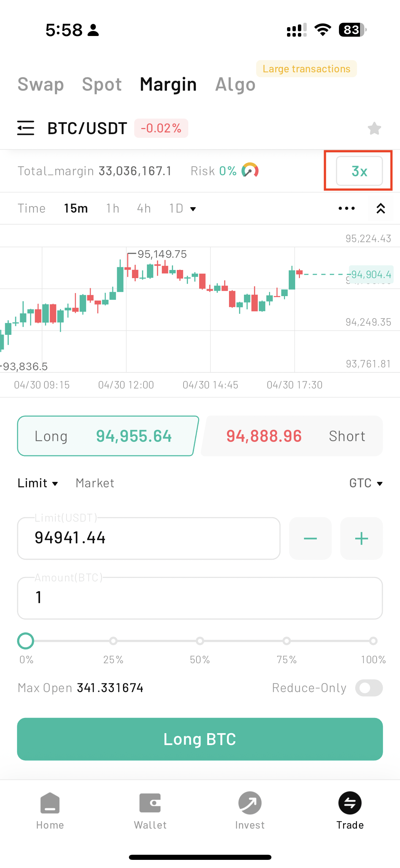
Task: Collapse the chart with double-chevron icon
Action: (381, 208)
